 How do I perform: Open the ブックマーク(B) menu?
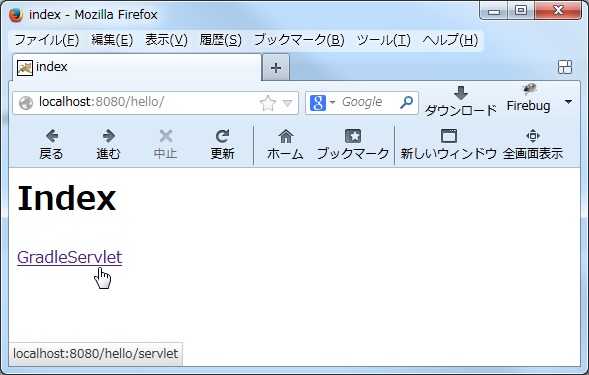(299, 40)
